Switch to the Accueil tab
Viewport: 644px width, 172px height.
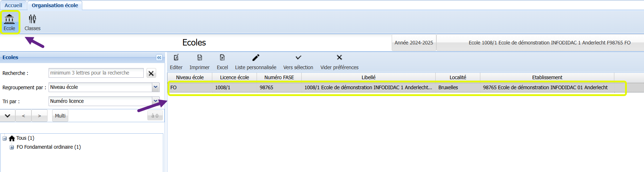tap(13, 5)
